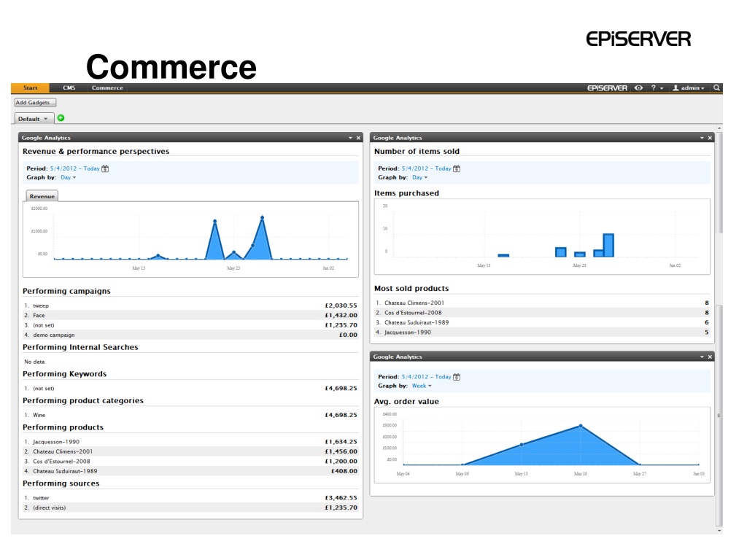Image resolution: width=747 pixels, height=560 pixels.
Task: Click Jacquesson-1990 under Most sold products
Action: tap(542, 332)
